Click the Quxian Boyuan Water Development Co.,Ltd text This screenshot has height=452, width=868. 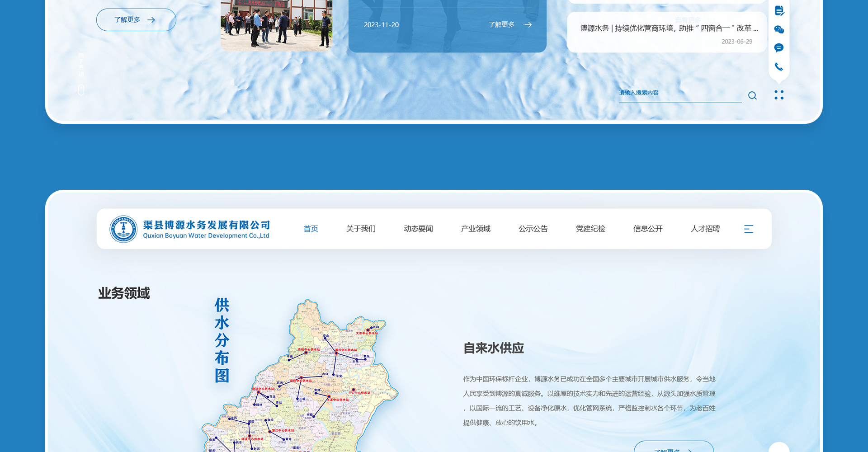[206, 235]
